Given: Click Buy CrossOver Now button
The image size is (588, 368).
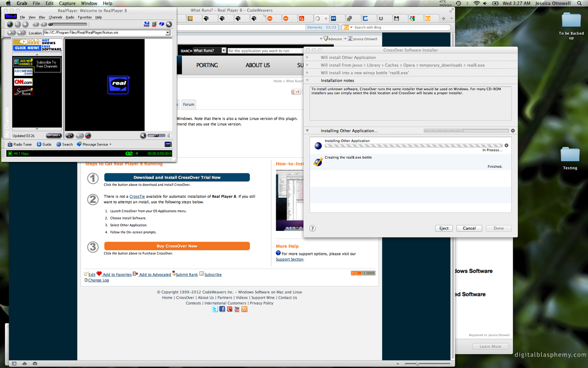Looking at the screenshot, I should coord(177,246).
